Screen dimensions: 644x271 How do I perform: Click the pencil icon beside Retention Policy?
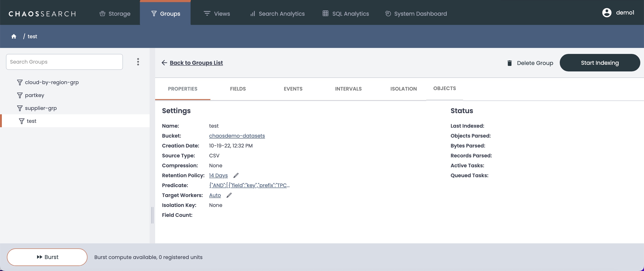(x=236, y=175)
